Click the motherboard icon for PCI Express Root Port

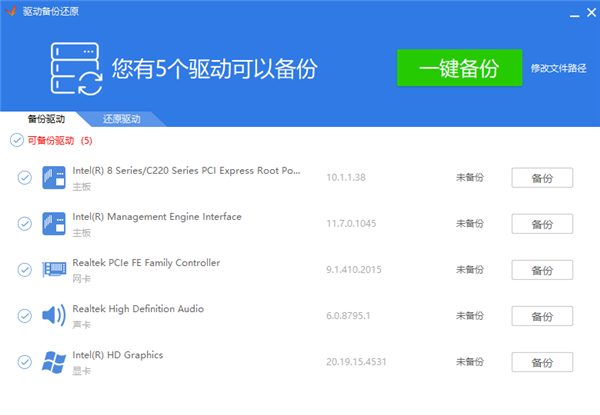click(x=53, y=178)
